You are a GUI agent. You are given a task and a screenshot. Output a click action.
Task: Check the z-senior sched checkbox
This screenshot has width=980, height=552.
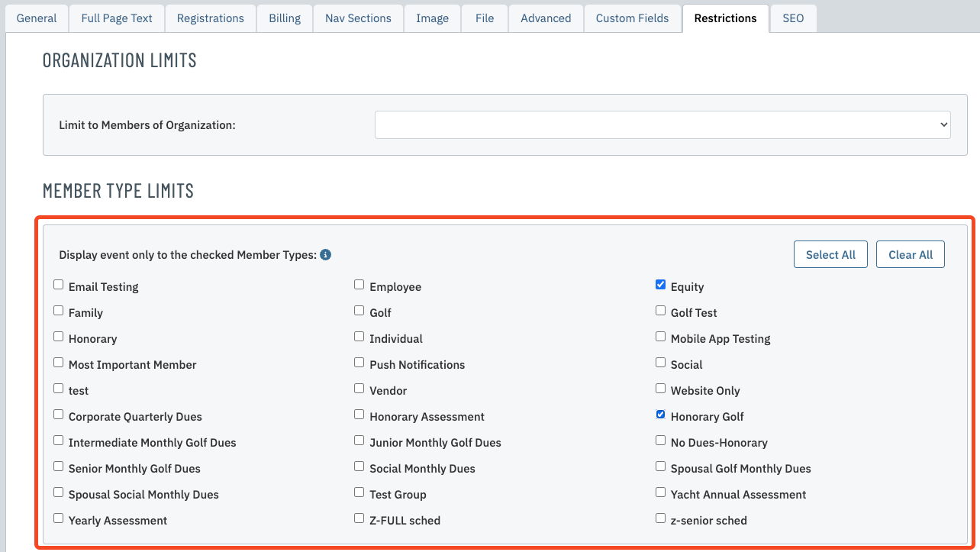pyautogui.click(x=661, y=518)
